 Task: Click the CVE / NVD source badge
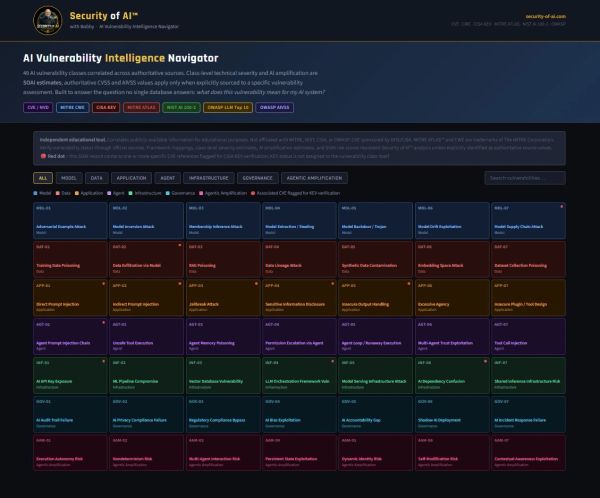[38, 108]
